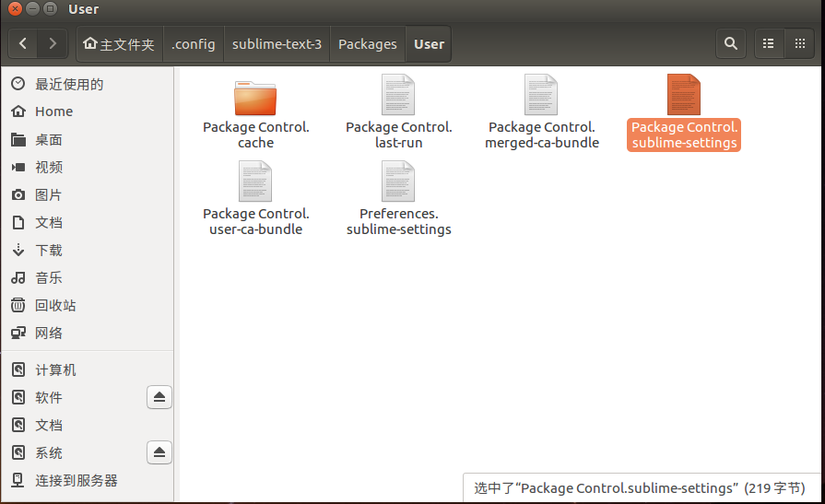Open 桌面 in sidebar
Image resolution: width=825 pixels, height=504 pixels.
87,140
